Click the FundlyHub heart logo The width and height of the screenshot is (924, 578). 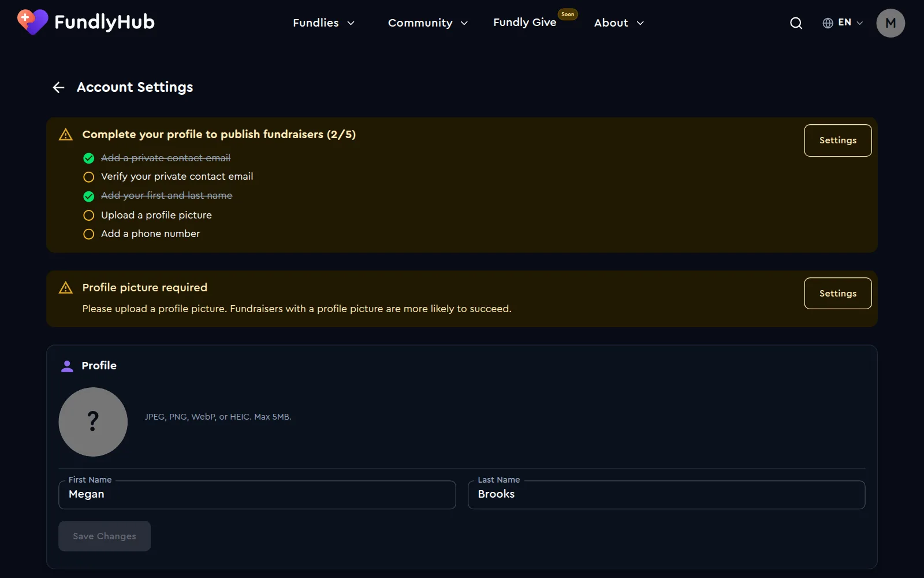click(x=32, y=22)
